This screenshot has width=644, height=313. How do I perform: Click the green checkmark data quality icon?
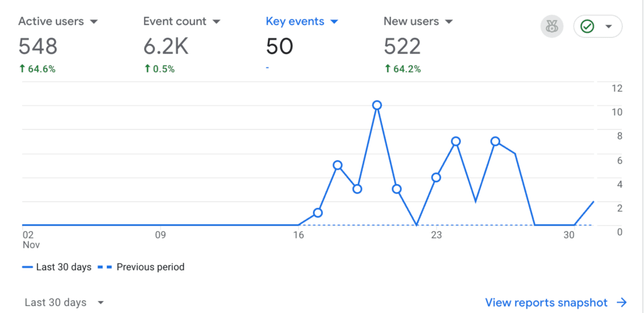587,26
